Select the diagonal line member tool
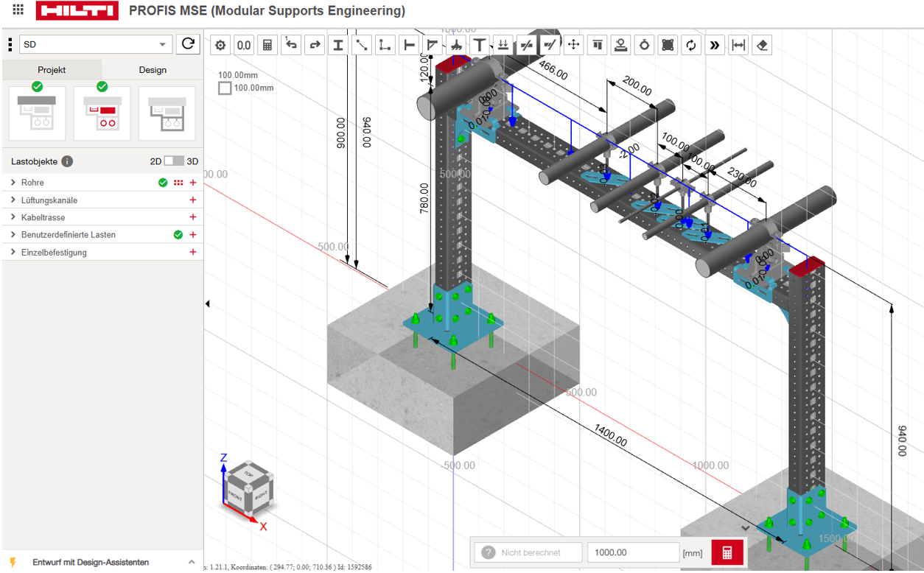The width and height of the screenshot is (924, 573). [362, 45]
